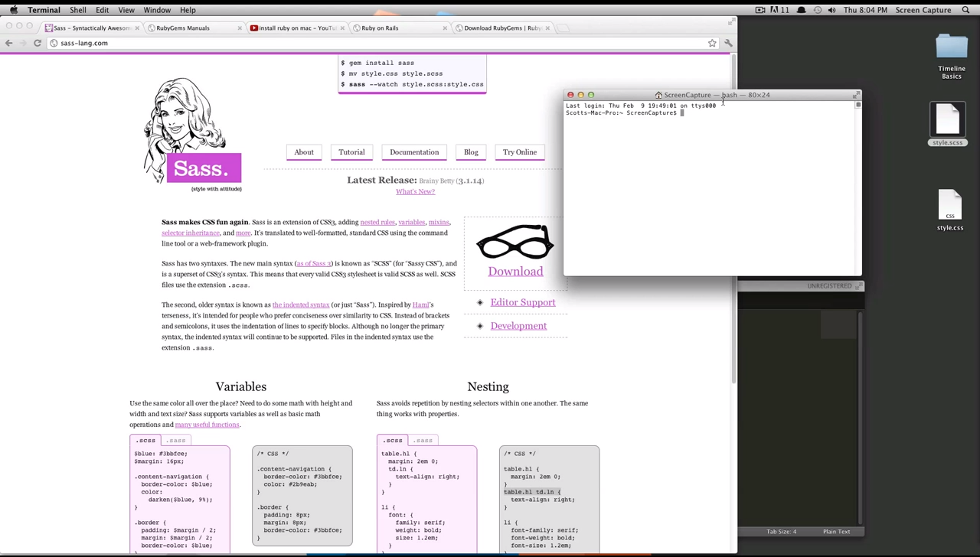The height and width of the screenshot is (557, 980).
Task: Open the browser wrench settings icon
Action: [728, 44]
